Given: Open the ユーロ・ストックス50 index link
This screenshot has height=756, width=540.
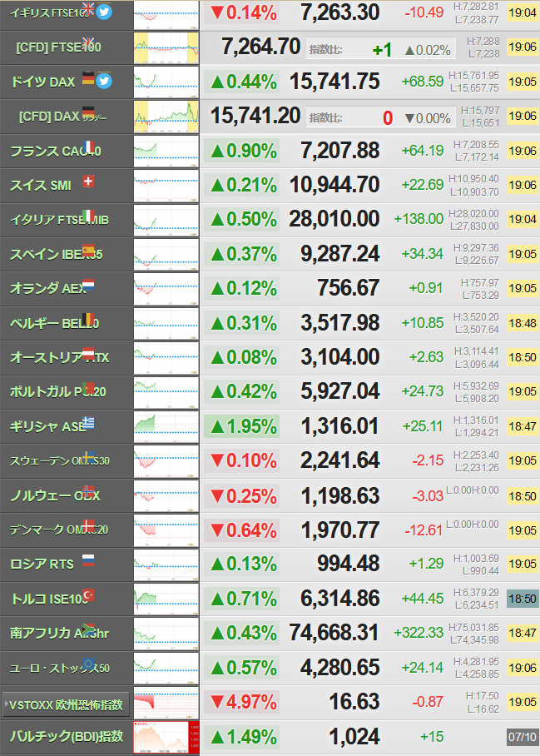Looking at the screenshot, I should pyautogui.click(x=60, y=668).
